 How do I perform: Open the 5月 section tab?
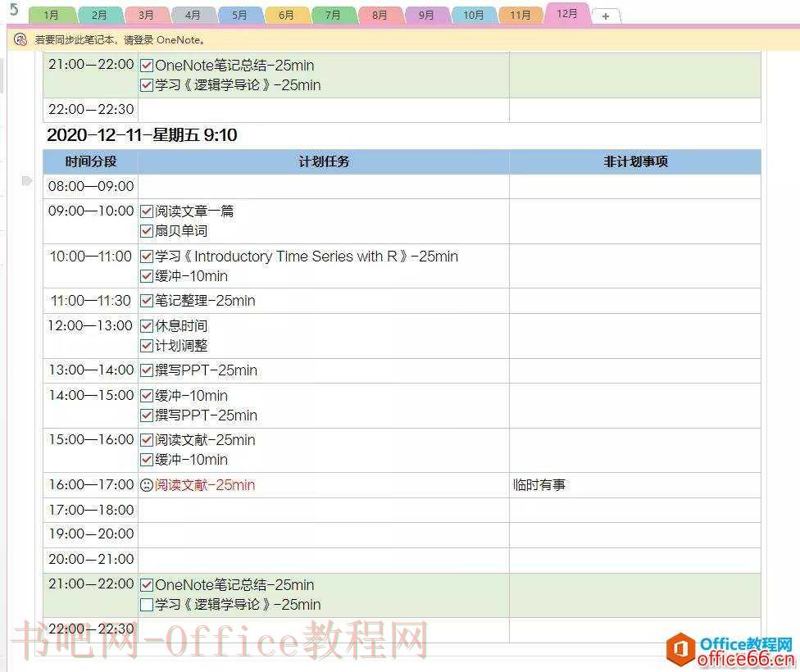click(x=239, y=15)
